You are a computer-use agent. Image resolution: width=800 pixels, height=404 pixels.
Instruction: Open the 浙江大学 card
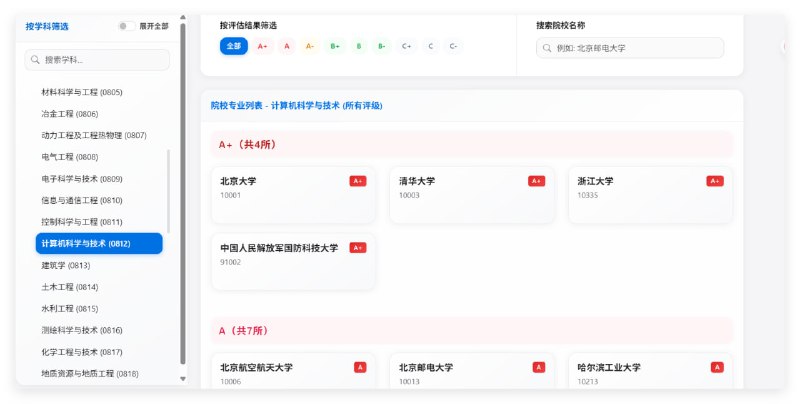(651, 195)
